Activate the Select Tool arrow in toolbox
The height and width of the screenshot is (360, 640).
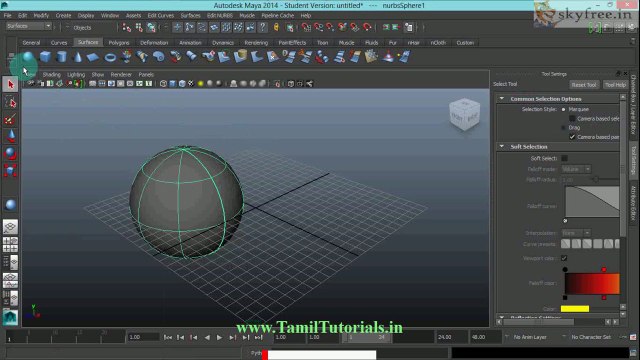pyautogui.click(x=11, y=84)
